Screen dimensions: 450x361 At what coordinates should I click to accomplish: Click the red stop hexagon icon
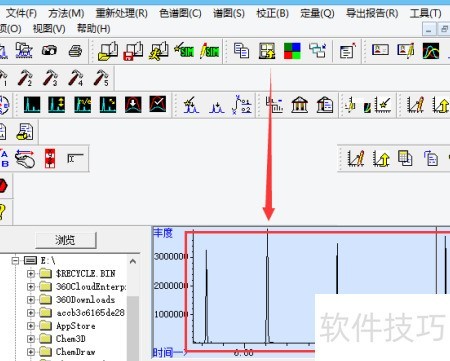(x=3, y=186)
